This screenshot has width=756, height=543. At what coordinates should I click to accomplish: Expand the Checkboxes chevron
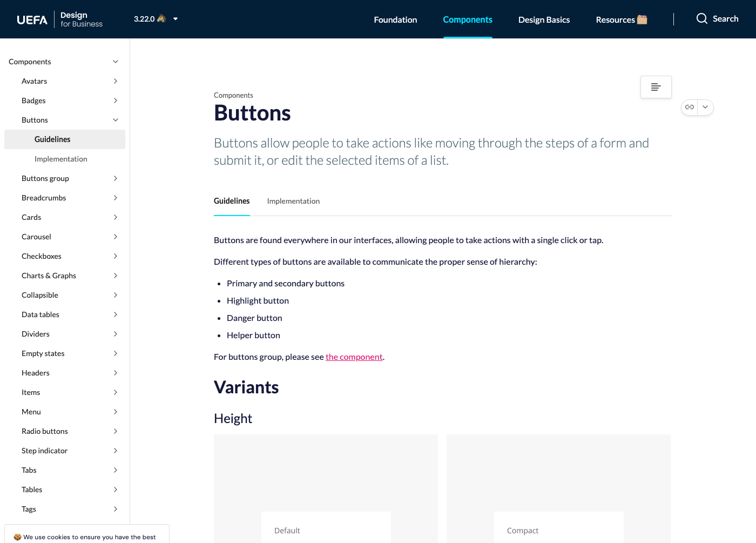pos(116,256)
